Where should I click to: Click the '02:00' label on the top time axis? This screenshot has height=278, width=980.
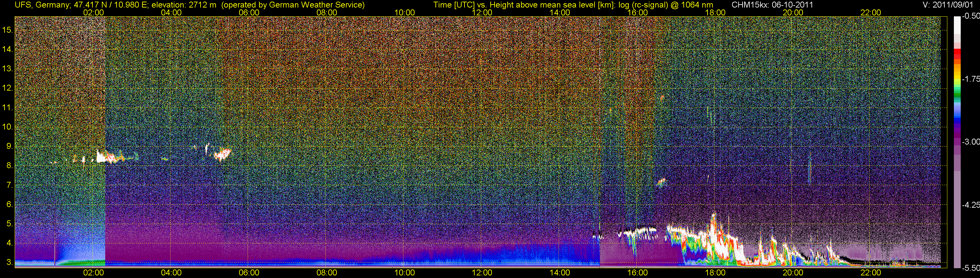click(x=93, y=12)
